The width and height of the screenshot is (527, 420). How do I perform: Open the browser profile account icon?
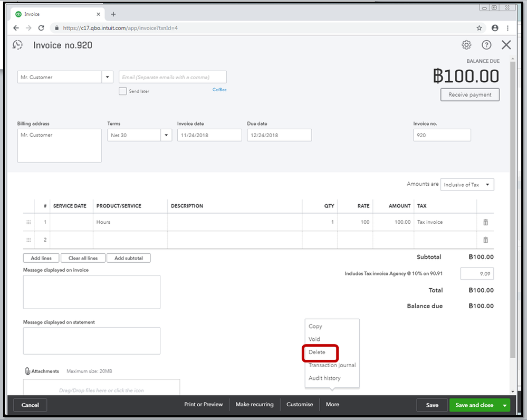(495, 28)
